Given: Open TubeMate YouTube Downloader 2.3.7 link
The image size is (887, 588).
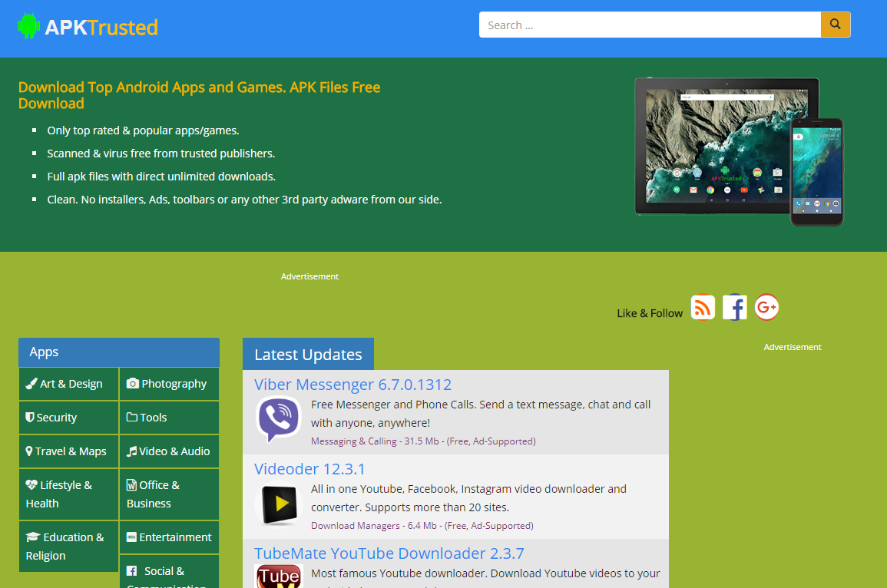Looking at the screenshot, I should [389, 553].
